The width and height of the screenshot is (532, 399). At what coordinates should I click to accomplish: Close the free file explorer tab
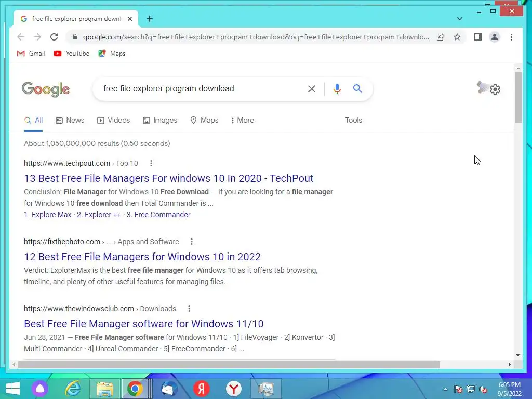[x=129, y=19]
